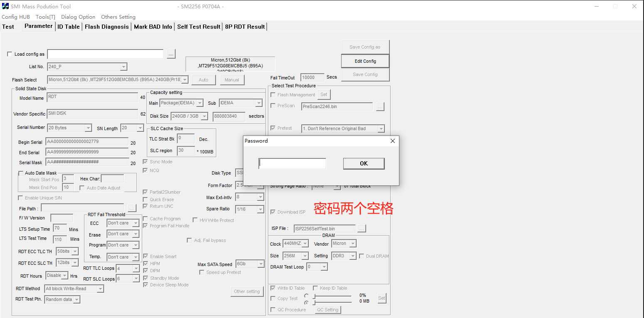Confirm the password with the OK button
This screenshot has height=318, width=644.
click(x=364, y=163)
